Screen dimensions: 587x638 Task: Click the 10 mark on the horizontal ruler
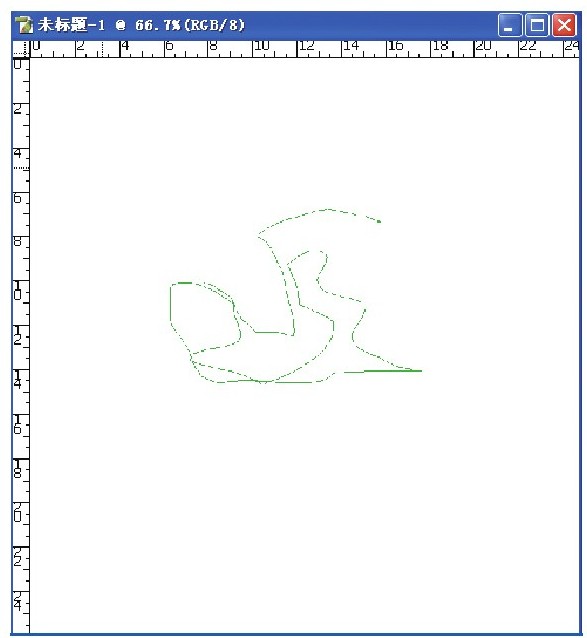262,46
